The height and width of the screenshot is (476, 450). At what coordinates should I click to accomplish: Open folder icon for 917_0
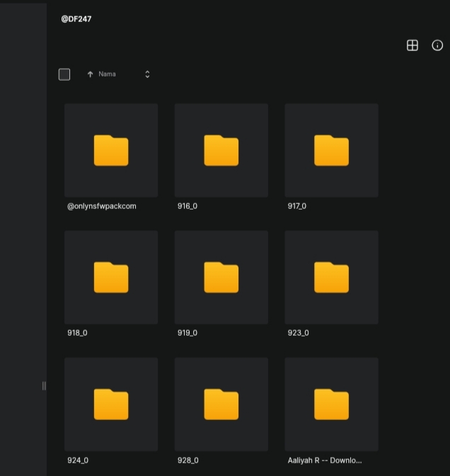pyautogui.click(x=331, y=150)
